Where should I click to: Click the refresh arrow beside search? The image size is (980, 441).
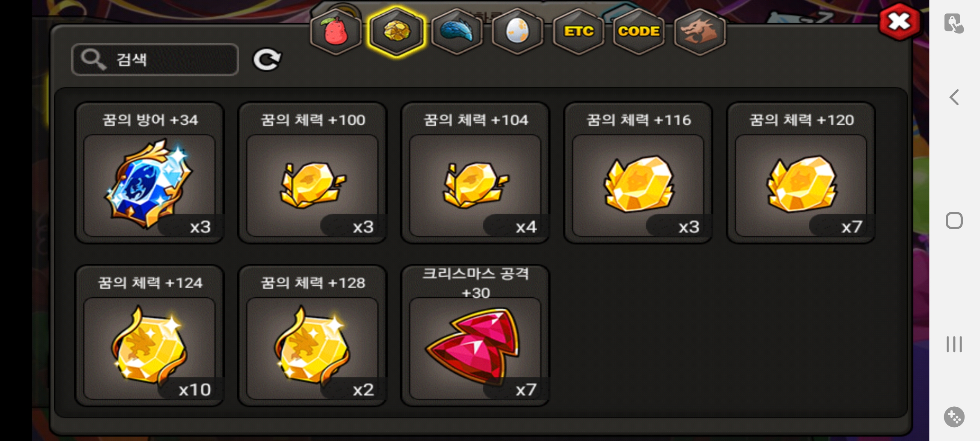click(267, 60)
